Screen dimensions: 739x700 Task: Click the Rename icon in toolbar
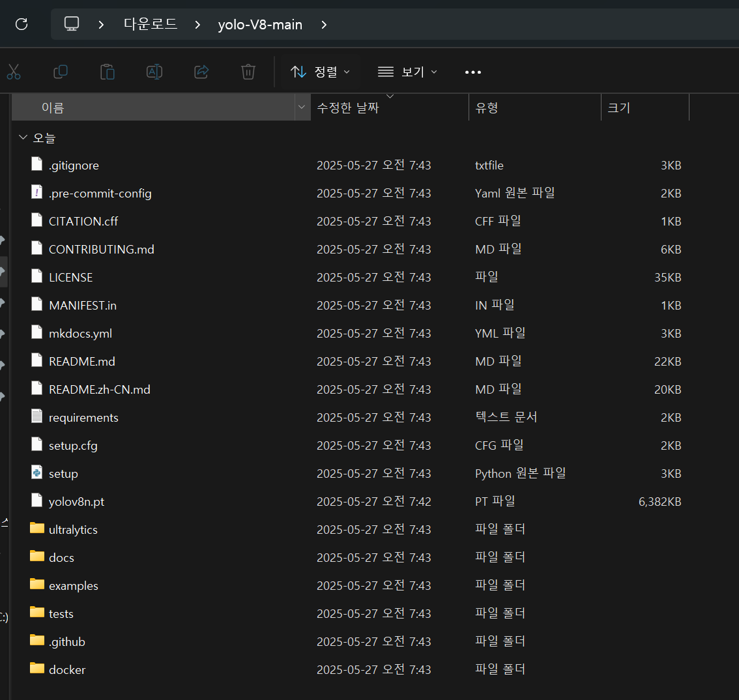pyautogui.click(x=154, y=72)
